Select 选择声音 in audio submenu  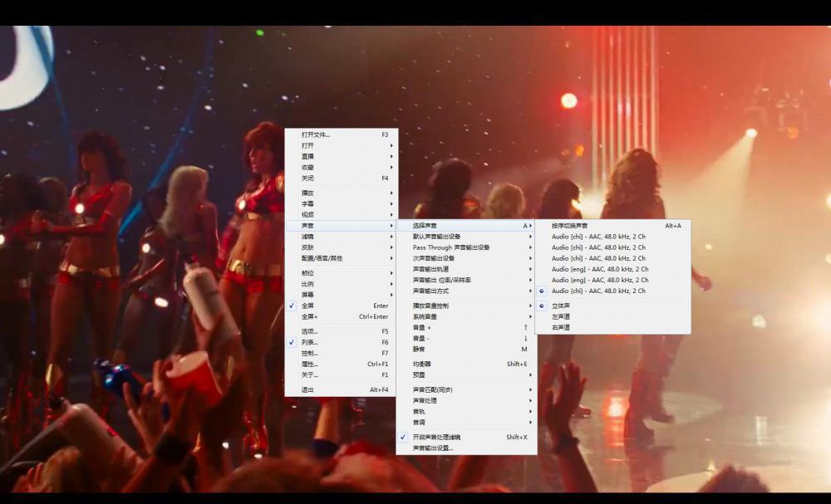point(466,226)
